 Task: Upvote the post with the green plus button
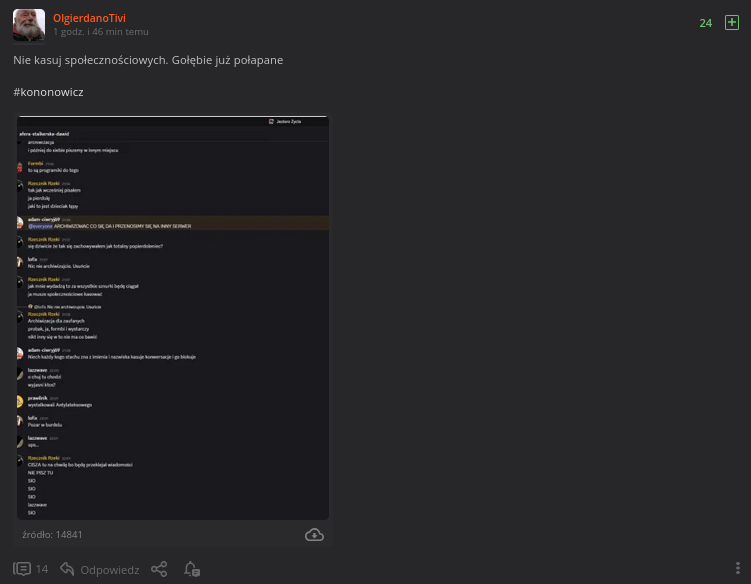(731, 22)
